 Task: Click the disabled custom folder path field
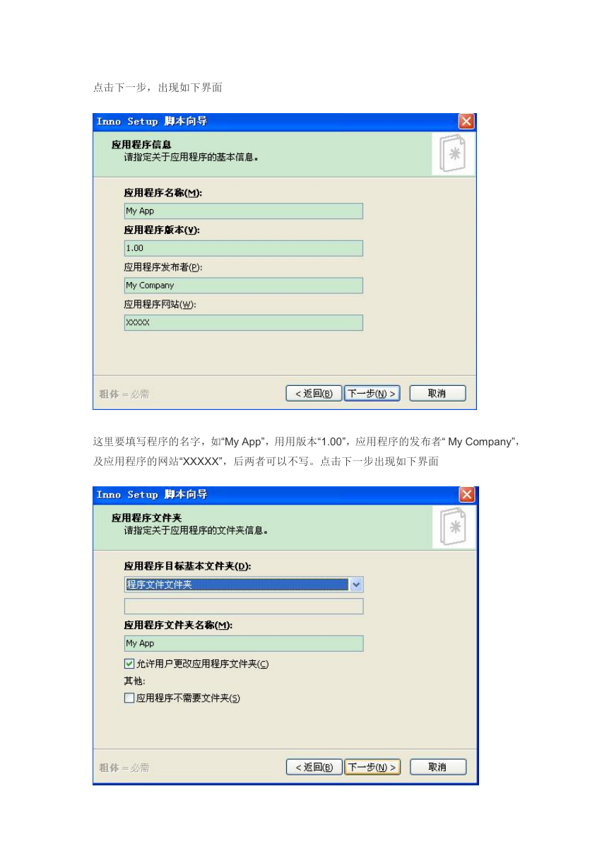pyautogui.click(x=244, y=606)
